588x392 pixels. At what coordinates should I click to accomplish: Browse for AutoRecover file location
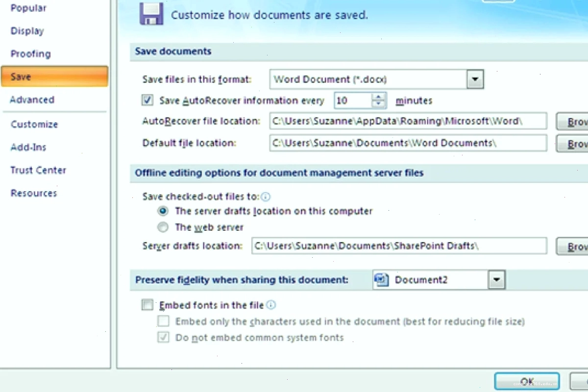(572, 122)
